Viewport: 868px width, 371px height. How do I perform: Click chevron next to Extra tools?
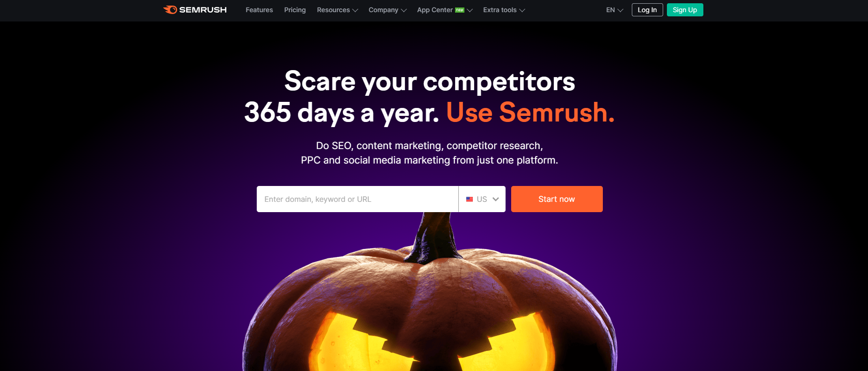pos(522,10)
